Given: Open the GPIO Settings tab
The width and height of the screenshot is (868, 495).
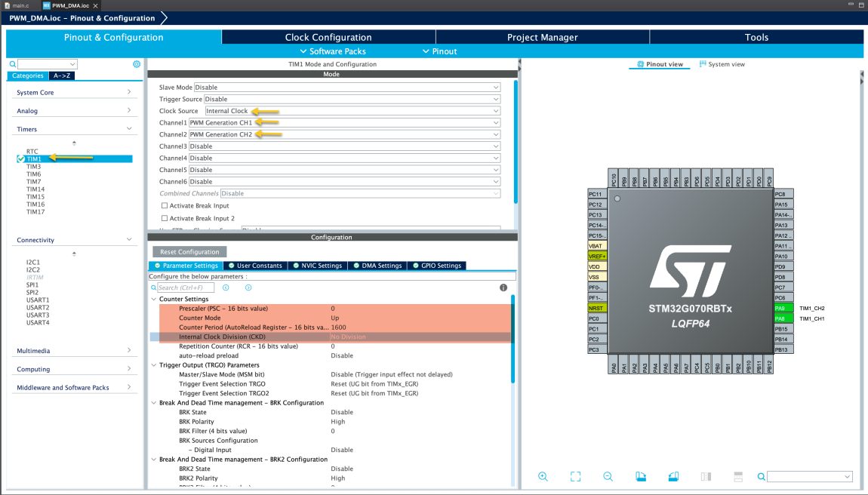Looking at the screenshot, I should pyautogui.click(x=437, y=266).
